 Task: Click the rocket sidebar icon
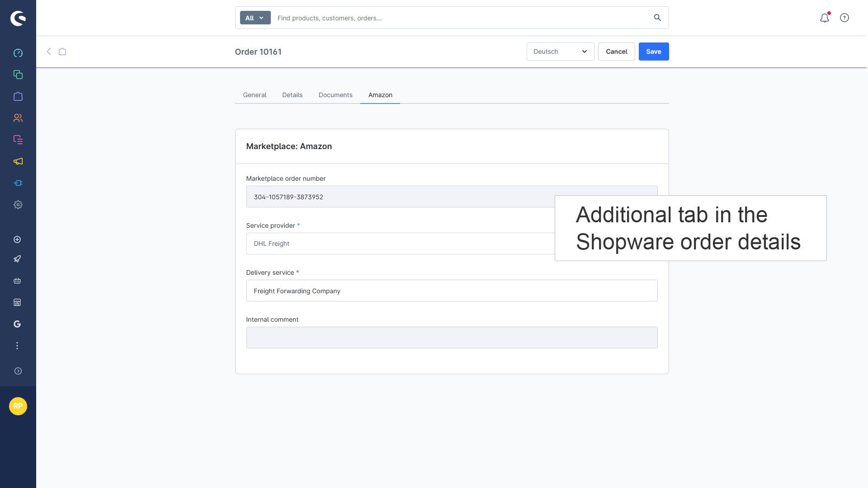17,259
